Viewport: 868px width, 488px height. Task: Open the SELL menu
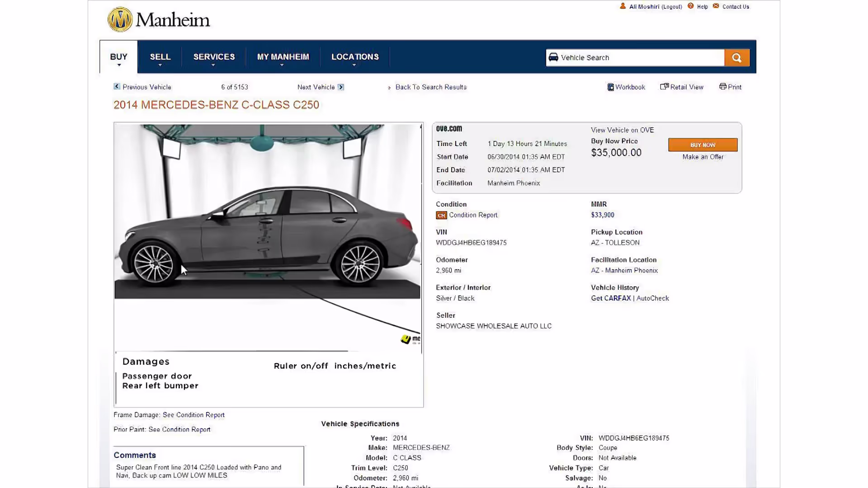click(160, 57)
